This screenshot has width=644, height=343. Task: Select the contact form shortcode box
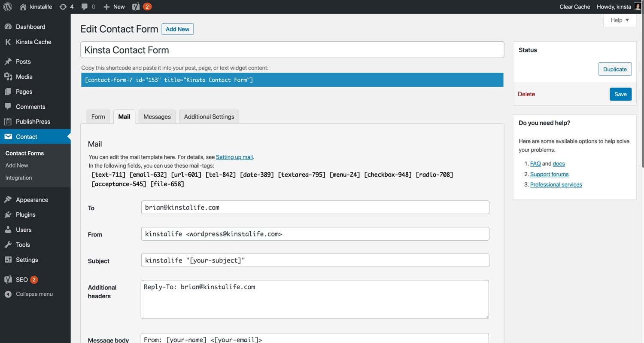coord(292,80)
